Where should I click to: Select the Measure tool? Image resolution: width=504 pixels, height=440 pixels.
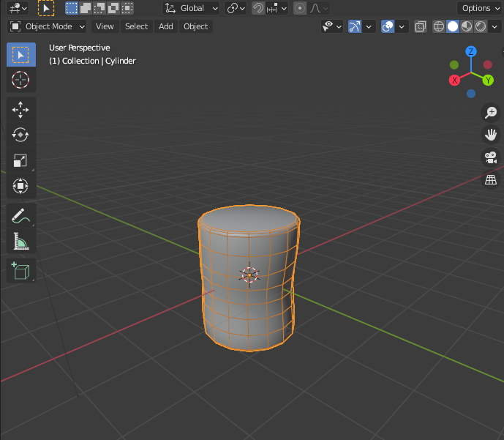click(x=21, y=241)
